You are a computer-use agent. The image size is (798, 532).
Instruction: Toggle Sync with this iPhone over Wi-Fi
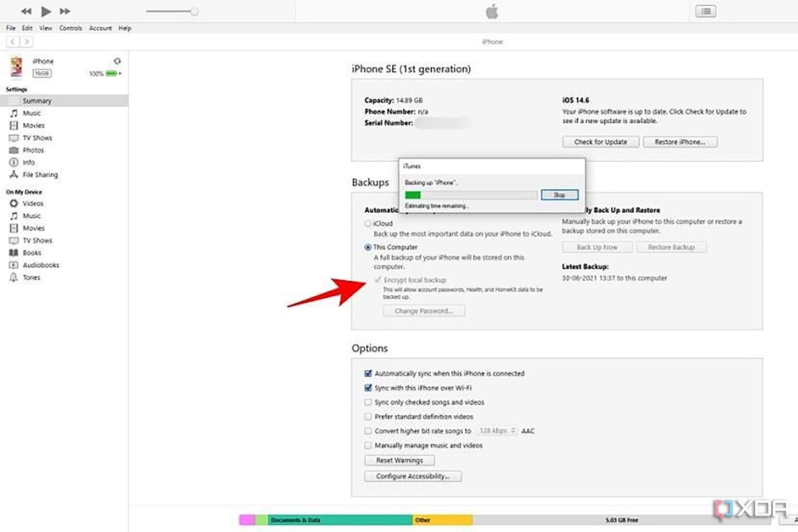point(368,388)
